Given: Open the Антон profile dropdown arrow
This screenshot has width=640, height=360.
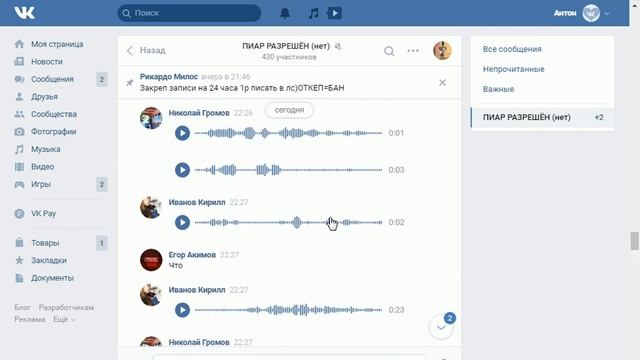Looking at the screenshot, I should coord(607,13).
